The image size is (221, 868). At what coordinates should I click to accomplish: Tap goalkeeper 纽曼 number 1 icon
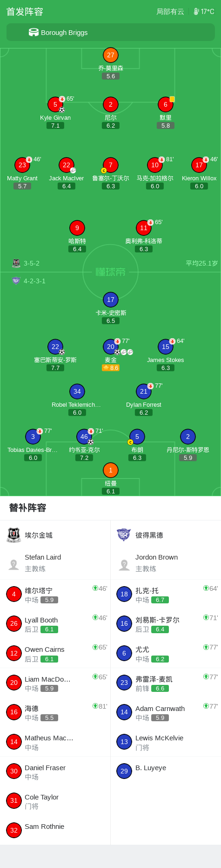[110, 470]
